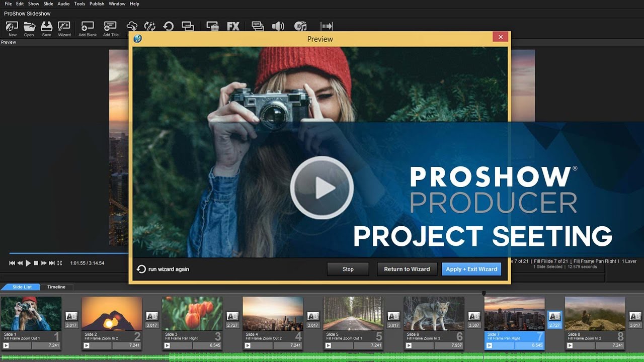Screen dimensions: 644x362
Task: Click the 1:01.55 / 3:14.54 time display
Action: pyautogui.click(x=87, y=263)
